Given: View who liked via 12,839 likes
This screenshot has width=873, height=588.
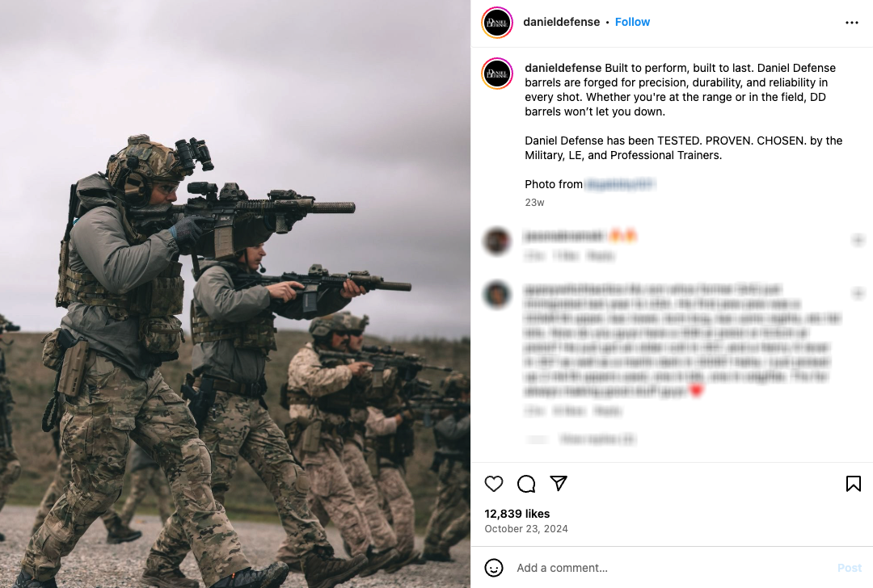Looking at the screenshot, I should 517,514.
